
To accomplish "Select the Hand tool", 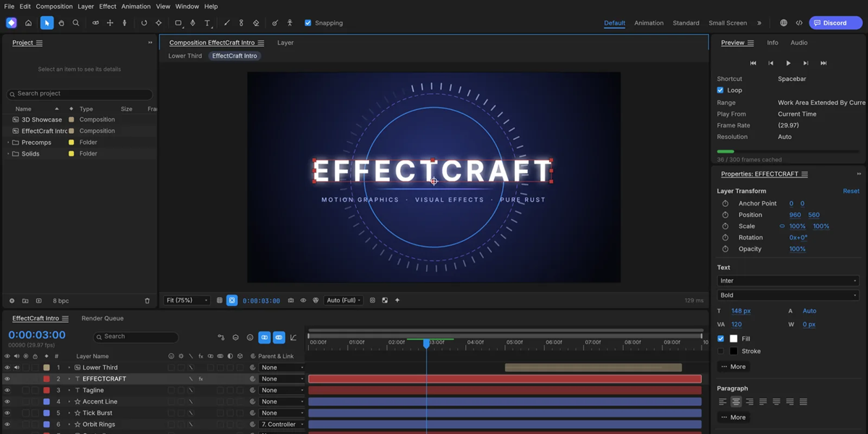I will 61,23.
